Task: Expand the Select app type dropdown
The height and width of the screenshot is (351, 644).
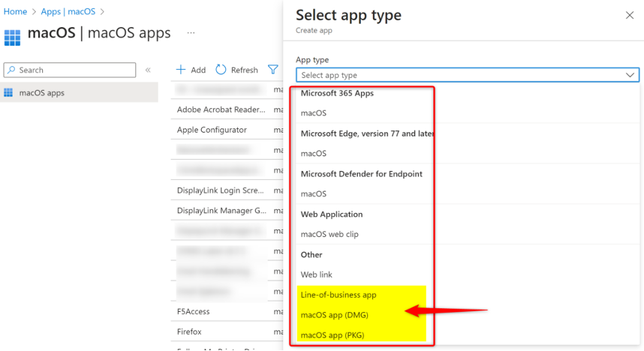Action: click(468, 75)
